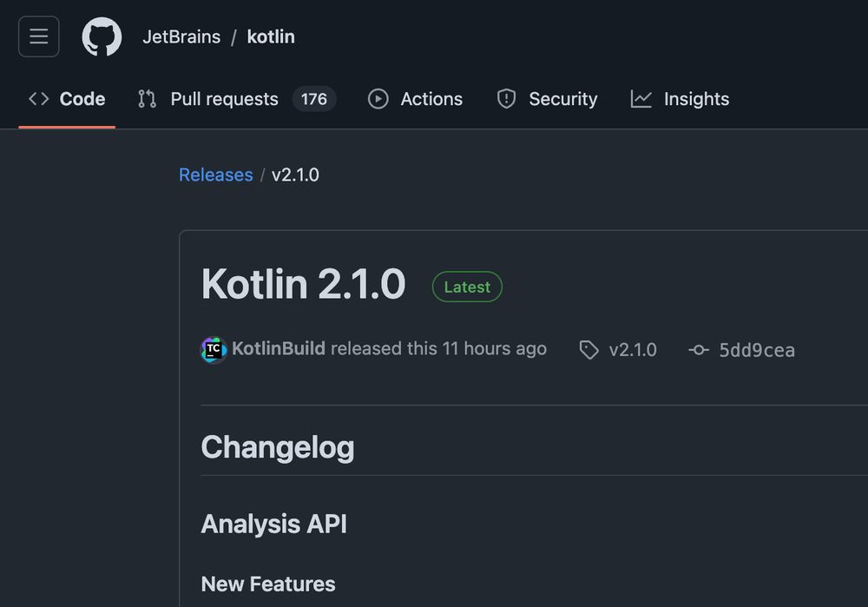Open the hamburger navigation menu
This screenshot has width=868, height=607.
[39, 36]
